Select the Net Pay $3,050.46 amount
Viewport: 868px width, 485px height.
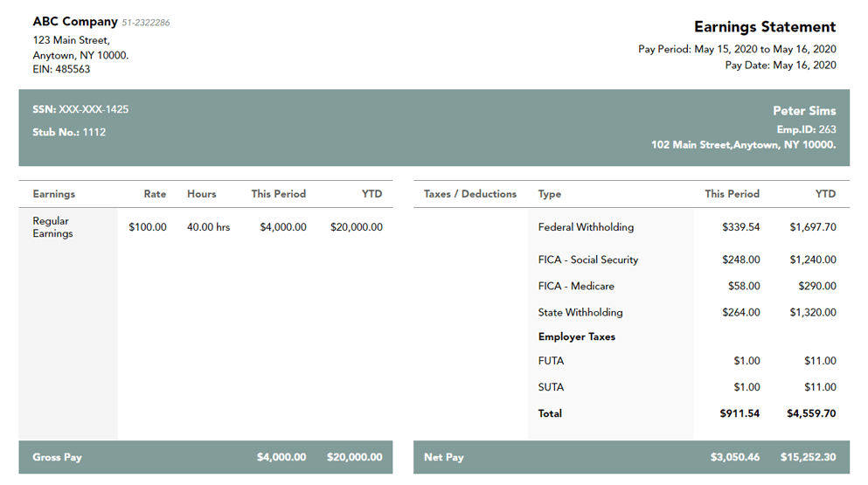[735, 457]
